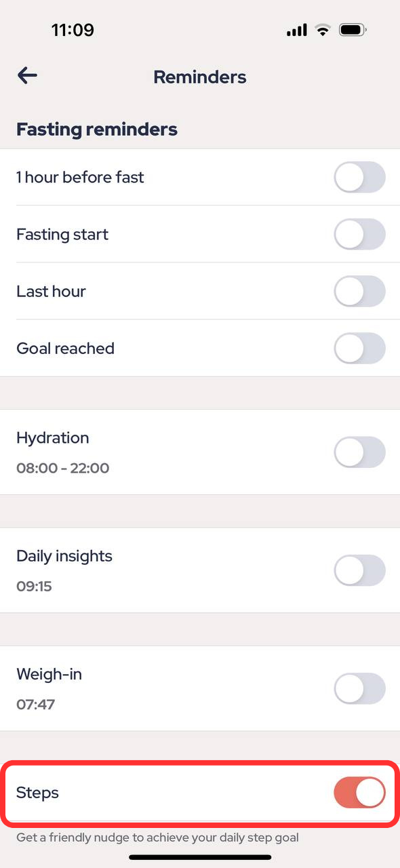
Task: Enable the Daily insights toggle
Action: point(360,570)
